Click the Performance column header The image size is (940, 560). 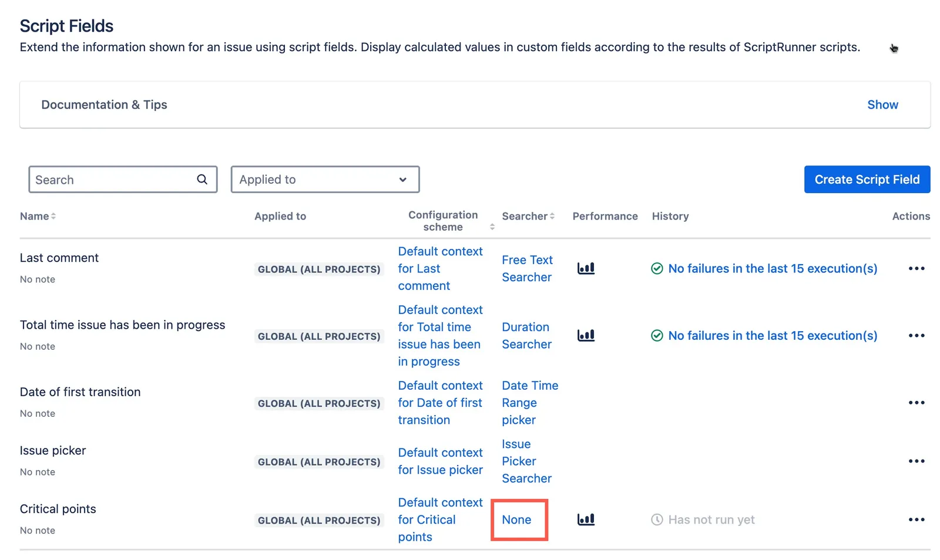605,216
